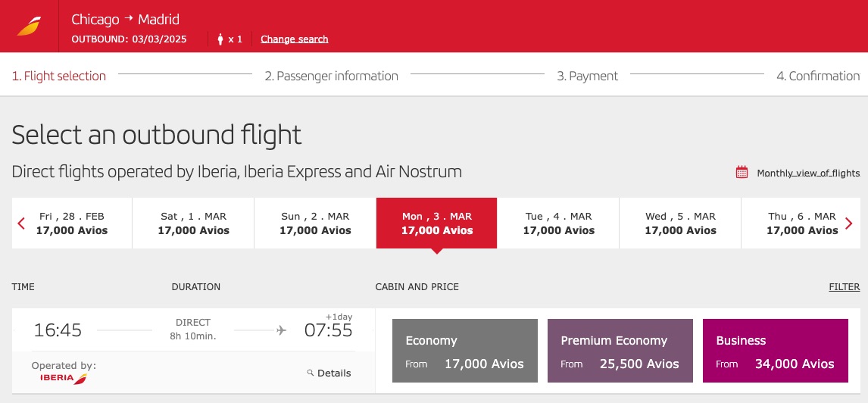
Task: Click the Iberia logo in header
Action: 29,27
